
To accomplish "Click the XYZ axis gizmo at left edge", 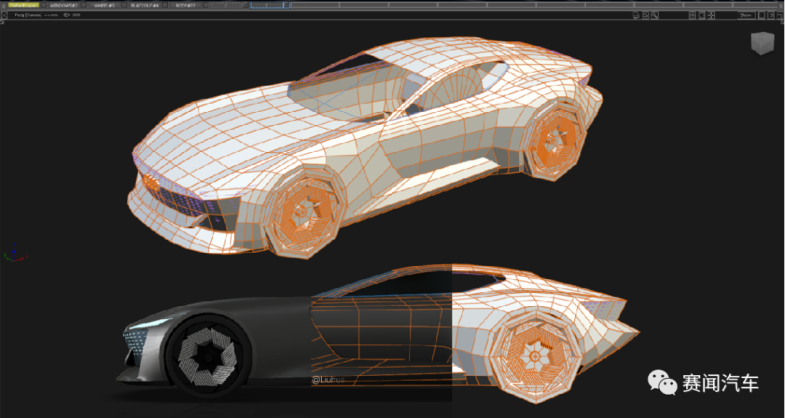I will pos(11,254).
